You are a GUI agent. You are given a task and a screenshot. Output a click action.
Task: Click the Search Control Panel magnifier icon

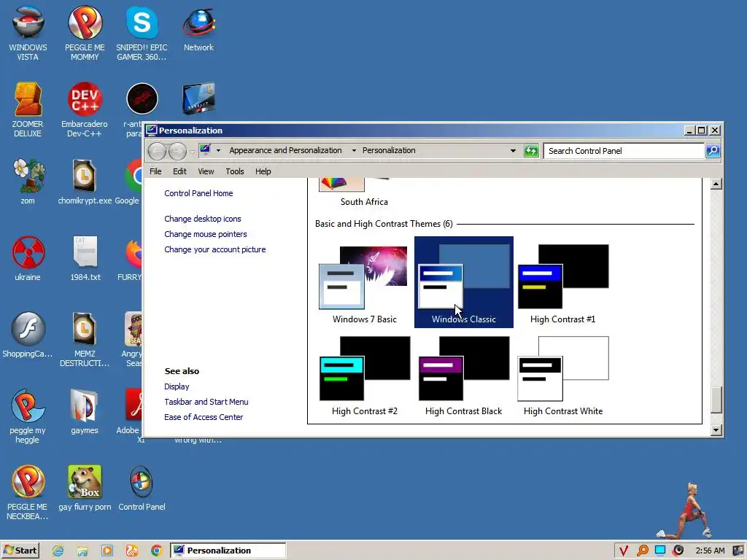[x=713, y=151]
